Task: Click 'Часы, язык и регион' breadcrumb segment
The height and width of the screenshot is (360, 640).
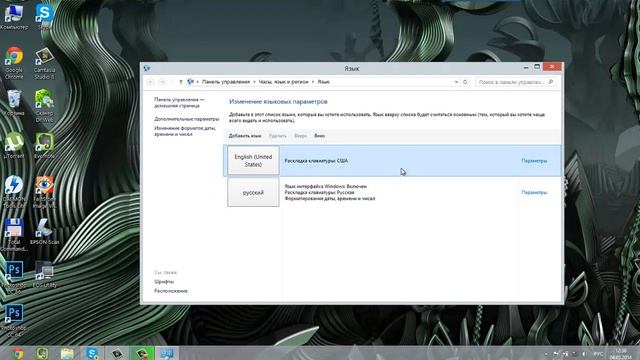Action: click(284, 82)
